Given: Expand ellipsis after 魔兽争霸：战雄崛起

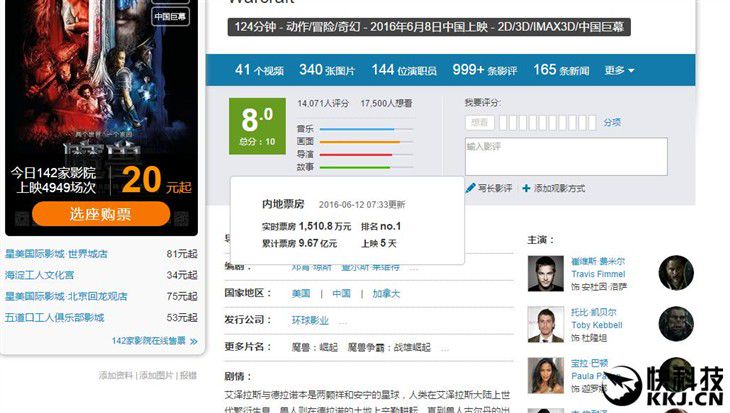Looking at the screenshot, I should (445, 349).
